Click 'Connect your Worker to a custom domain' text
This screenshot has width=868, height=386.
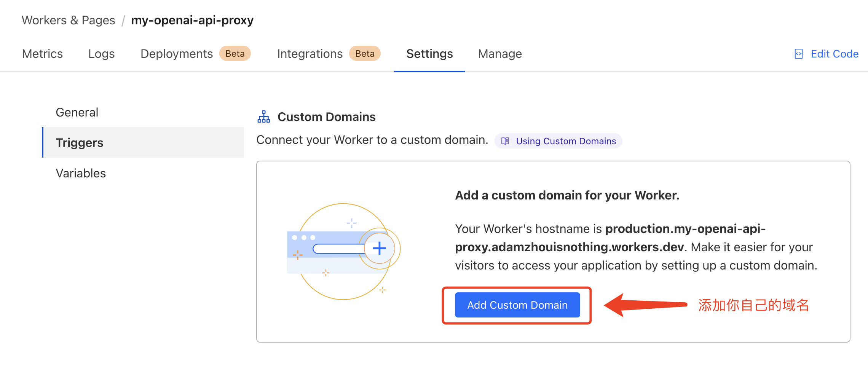tap(372, 140)
